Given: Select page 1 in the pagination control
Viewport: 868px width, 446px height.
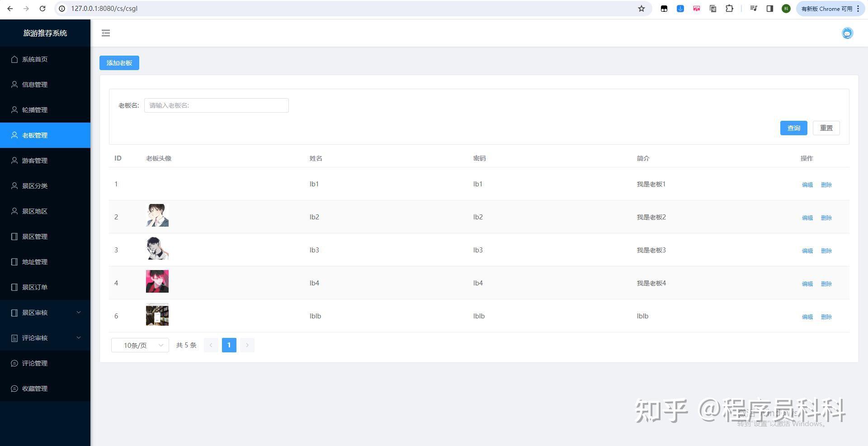Looking at the screenshot, I should tap(229, 345).
